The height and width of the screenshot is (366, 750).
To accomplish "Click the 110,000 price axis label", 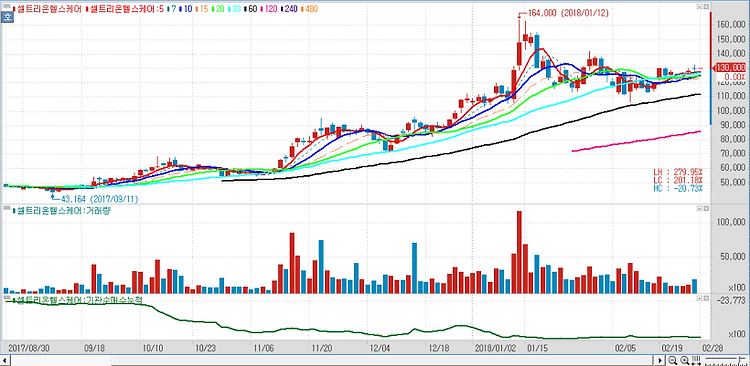I will tap(732, 96).
